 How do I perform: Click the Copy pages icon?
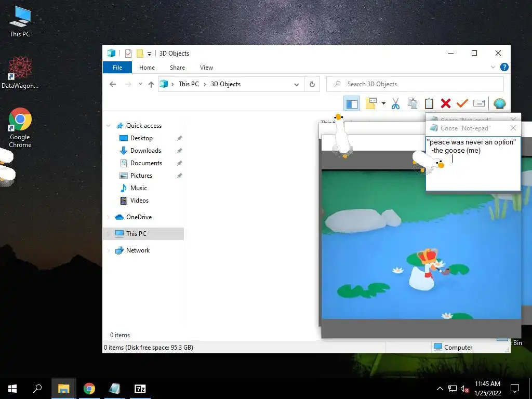[412, 103]
